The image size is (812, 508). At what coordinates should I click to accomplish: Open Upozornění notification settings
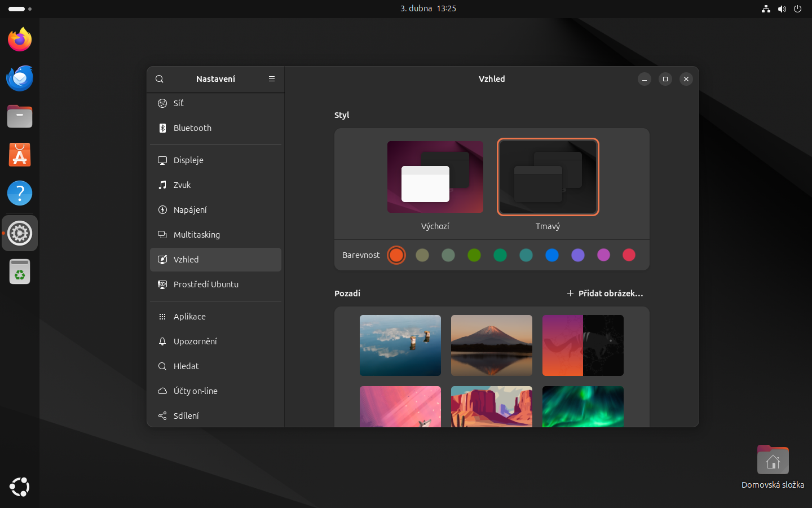click(215, 341)
